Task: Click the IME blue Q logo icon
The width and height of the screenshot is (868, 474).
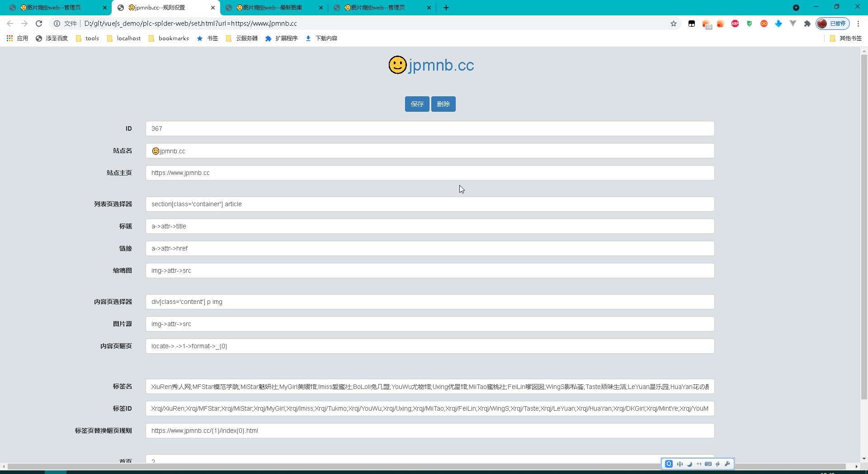Action: coord(669,464)
